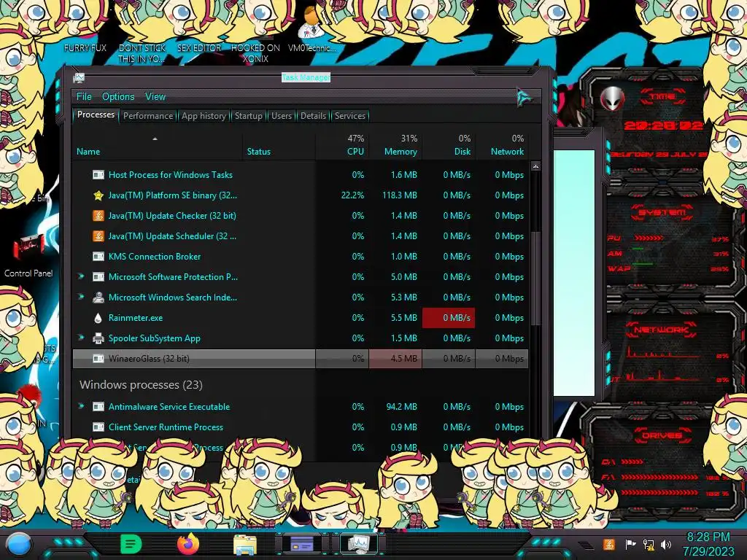Click the network warning tray icon
This screenshot has height=560, width=747.
pyautogui.click(x=649, y=544)
